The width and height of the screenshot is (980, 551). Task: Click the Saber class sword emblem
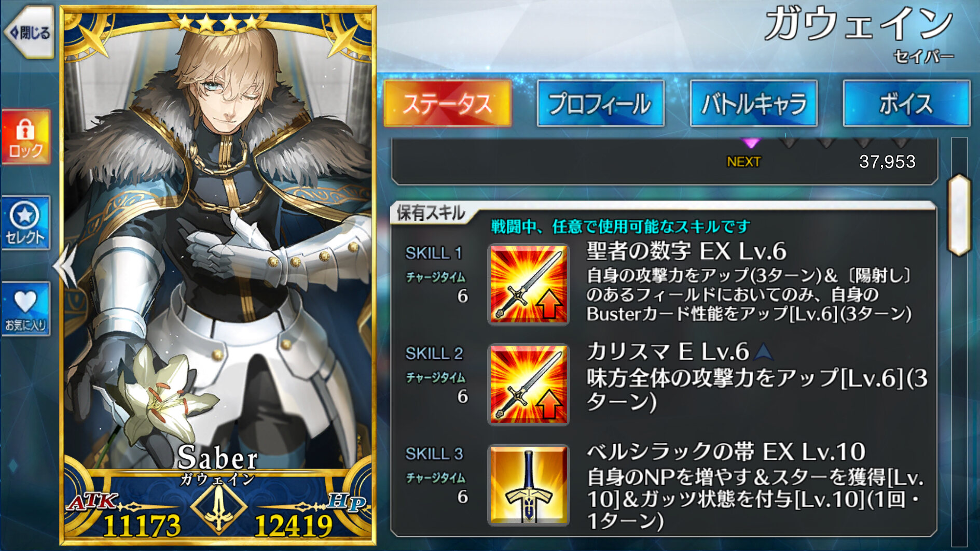[219, 507]
